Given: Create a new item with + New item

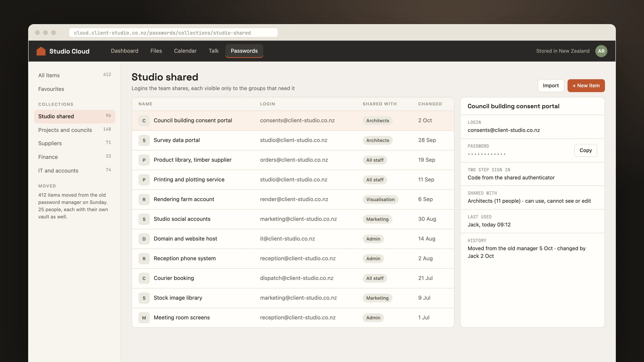Looking at the screenshot, I should pyautogui.click(x=586, y=86).
